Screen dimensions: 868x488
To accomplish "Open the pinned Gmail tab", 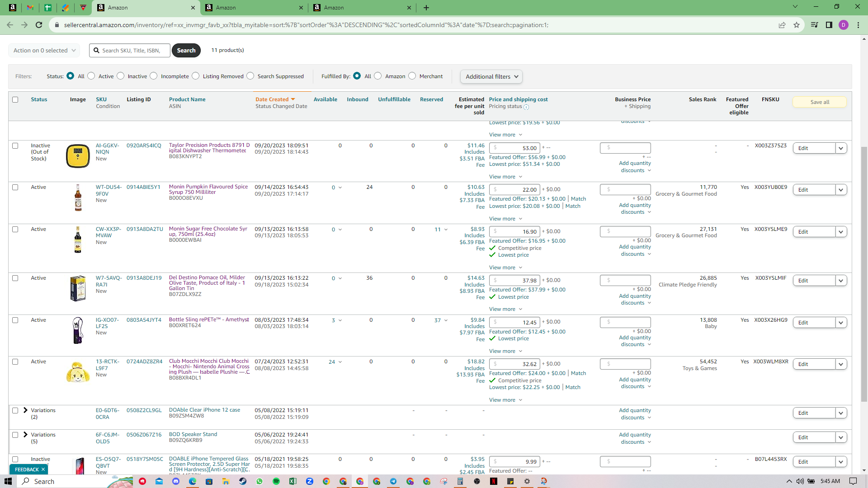I will pyautogui.click(x=30, y=8).
